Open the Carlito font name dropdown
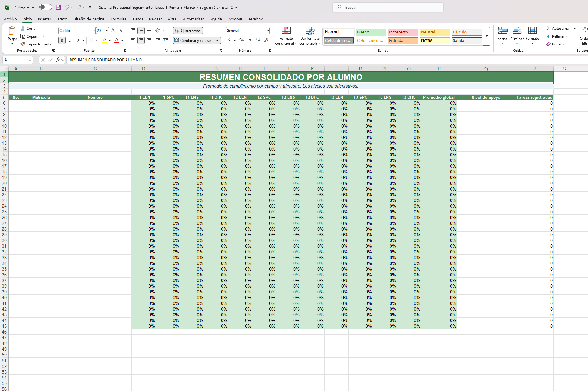The image size is (588, 391). (x=93, y=31)
